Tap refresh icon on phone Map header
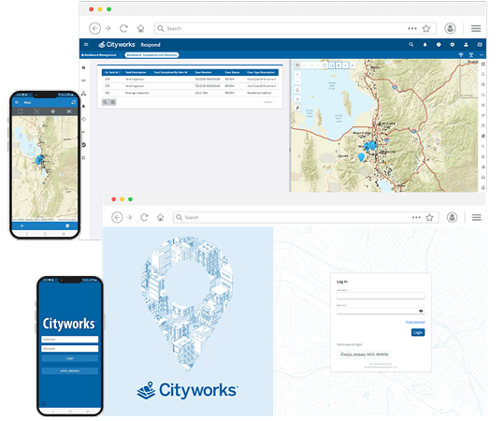The image size is (504, 421). (73, 102)
